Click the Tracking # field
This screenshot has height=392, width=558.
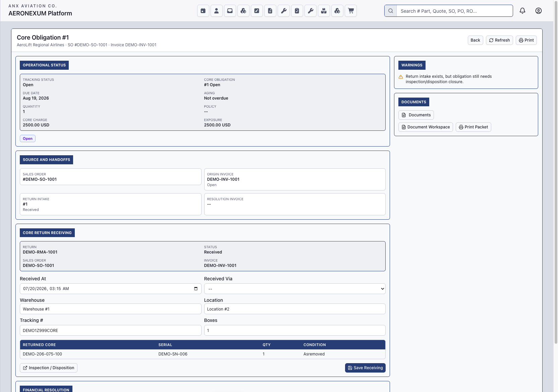click(x=111, y=330)
